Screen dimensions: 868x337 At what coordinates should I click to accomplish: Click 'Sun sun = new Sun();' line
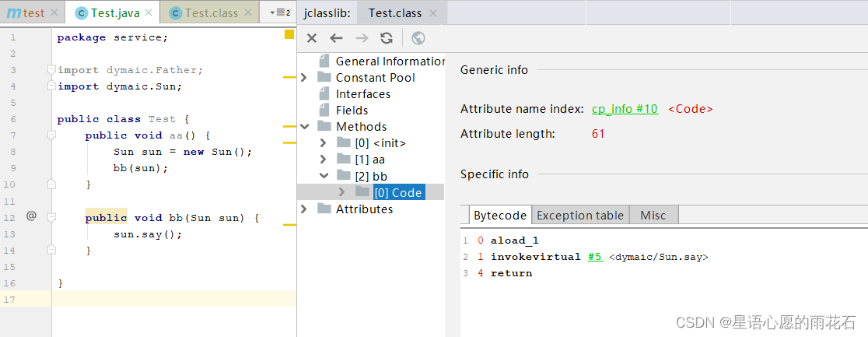tap(183, 151)
